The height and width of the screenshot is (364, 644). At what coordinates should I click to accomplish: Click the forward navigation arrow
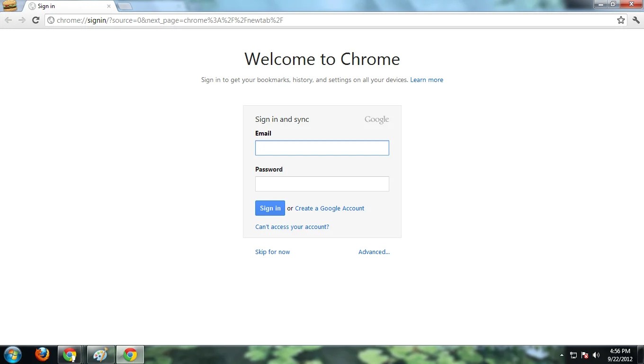(22, 20)
